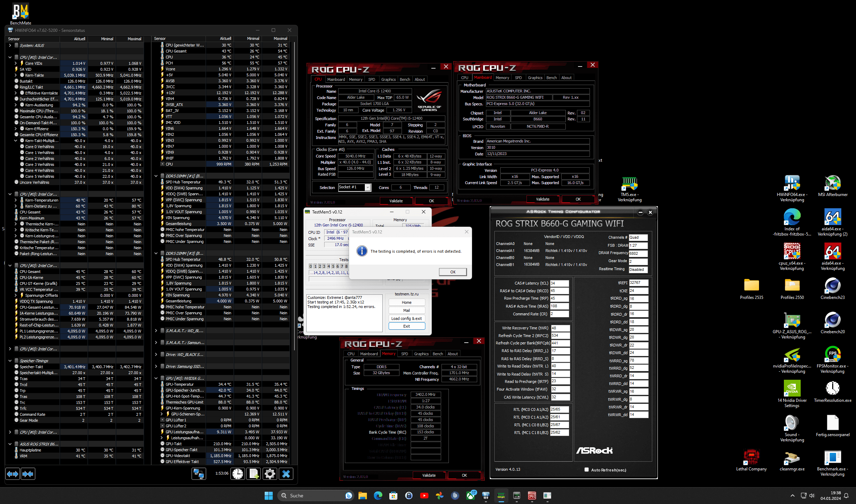Click Home button in TestMem5

[x=406, y=302]
